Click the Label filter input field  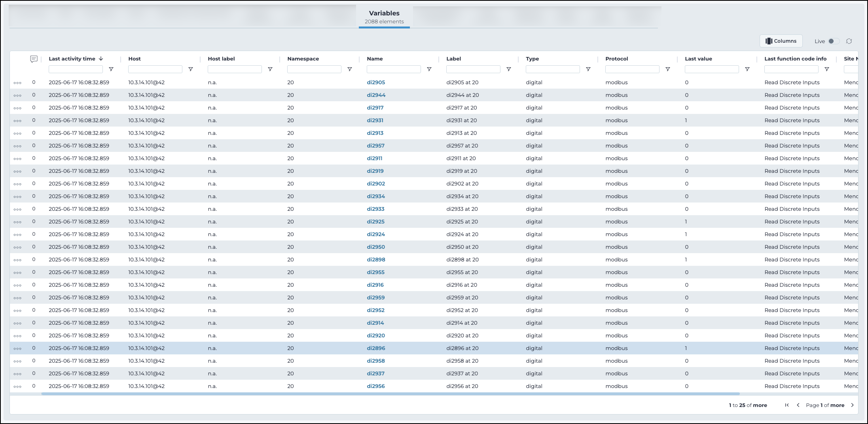tap(473, 69)
